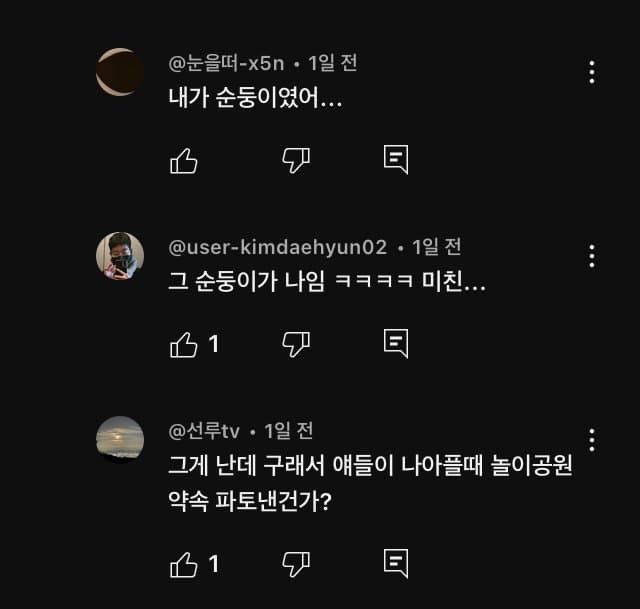Dislike the comment by @선루tv
This screenshot has height=609, width=640.
pyautogui.click(x=296, y=564)
